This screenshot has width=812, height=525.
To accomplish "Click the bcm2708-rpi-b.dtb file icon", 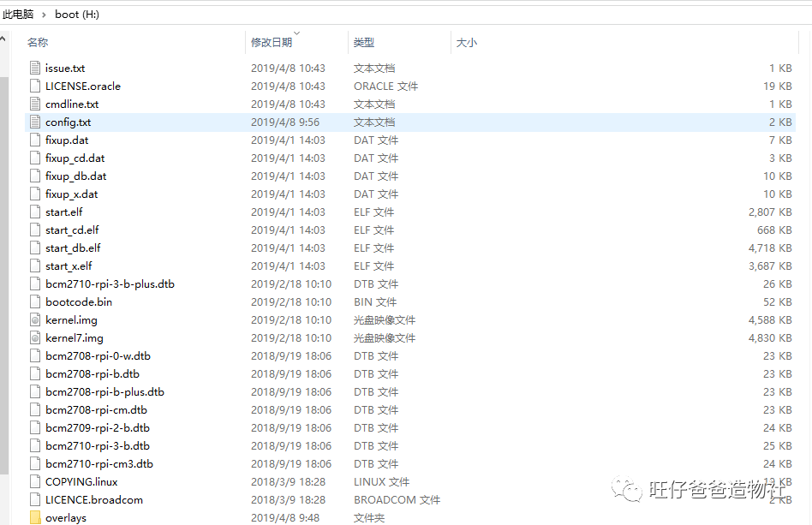I will 35,373.
